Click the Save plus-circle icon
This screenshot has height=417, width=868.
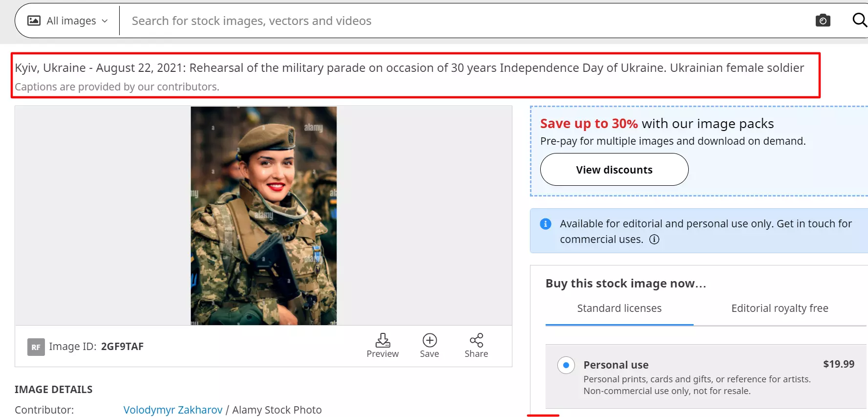pos(429,340)
